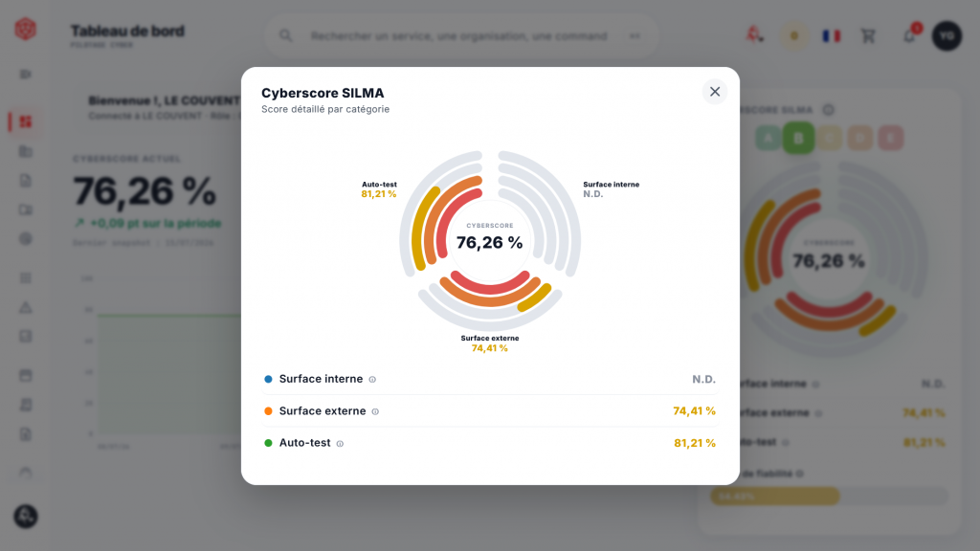980x551 pixels.
Task: Open the dashboard grid icon in sidebar
Action: click(x=25, y=121)
